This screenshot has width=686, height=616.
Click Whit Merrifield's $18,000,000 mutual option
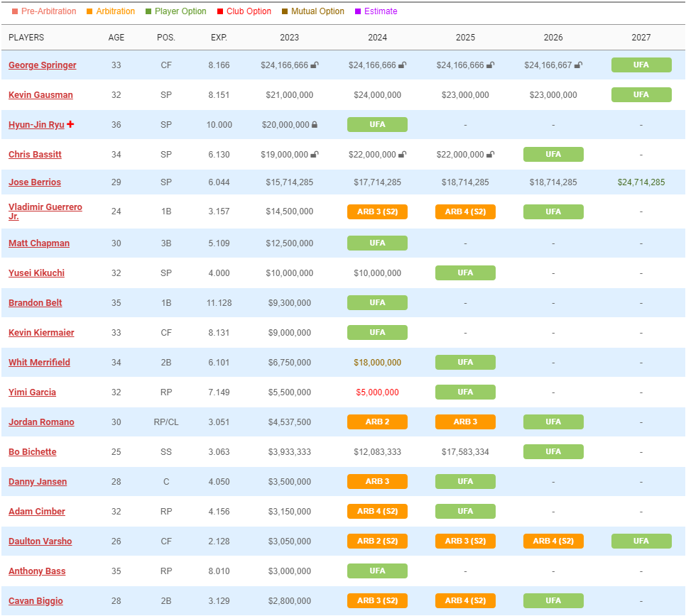[377, 363]
